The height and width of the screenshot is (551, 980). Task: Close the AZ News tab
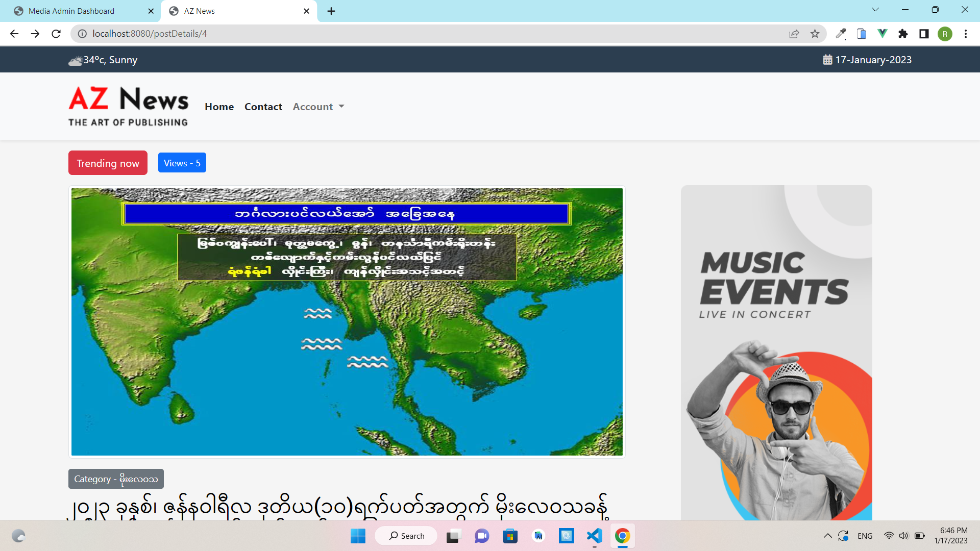point(306,11)
